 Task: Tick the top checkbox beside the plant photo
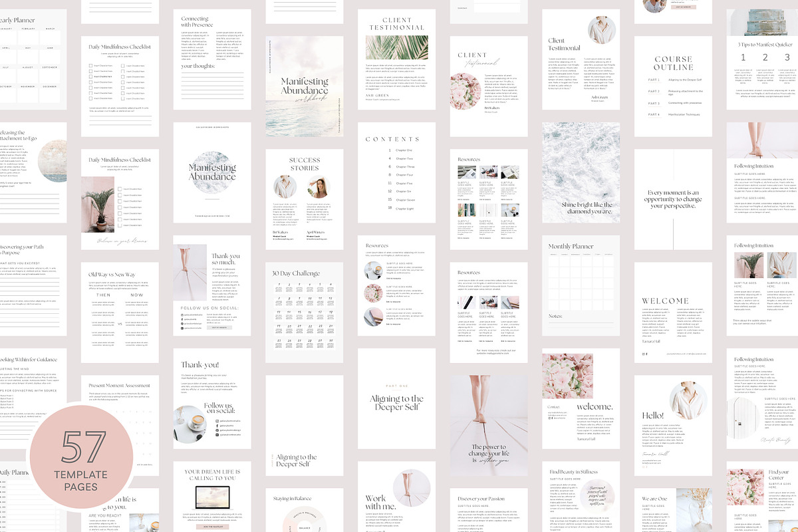pos(118,189)
